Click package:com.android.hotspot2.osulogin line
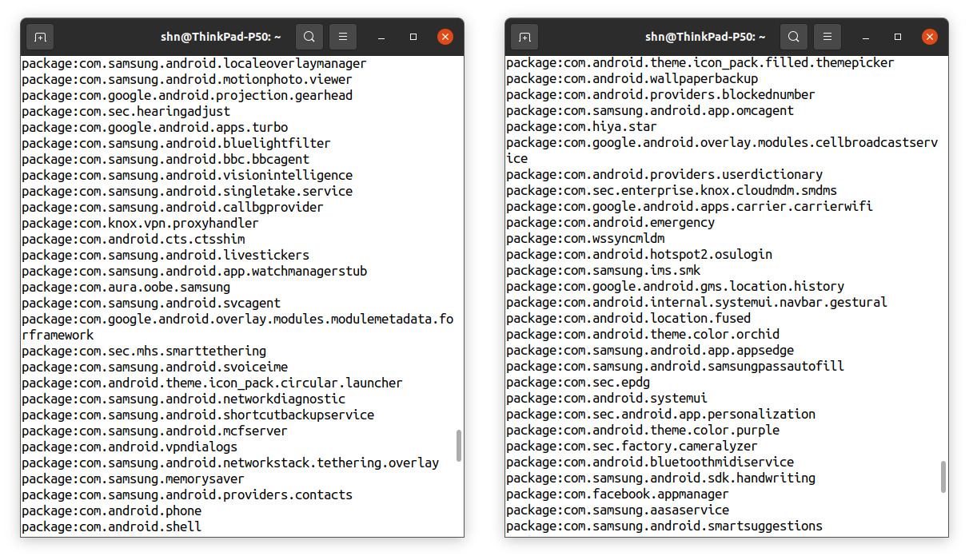969x560 pixels. click(639, 254)
